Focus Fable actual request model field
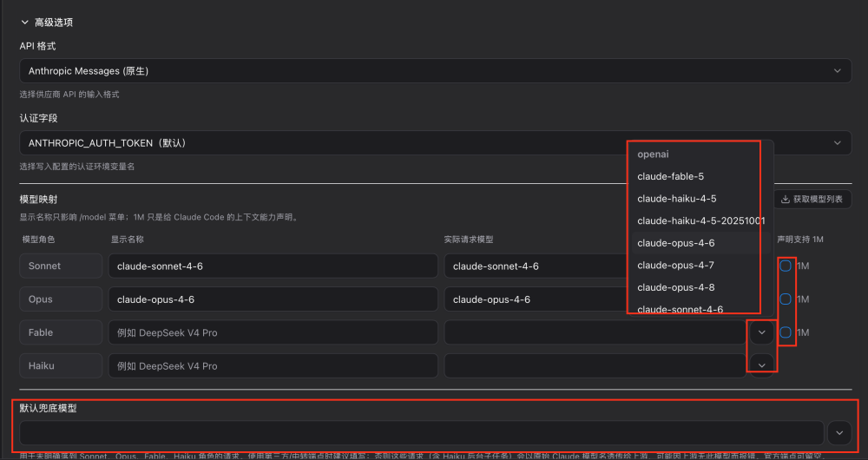This screenshot has width=868, height=460. click(595, 332)
